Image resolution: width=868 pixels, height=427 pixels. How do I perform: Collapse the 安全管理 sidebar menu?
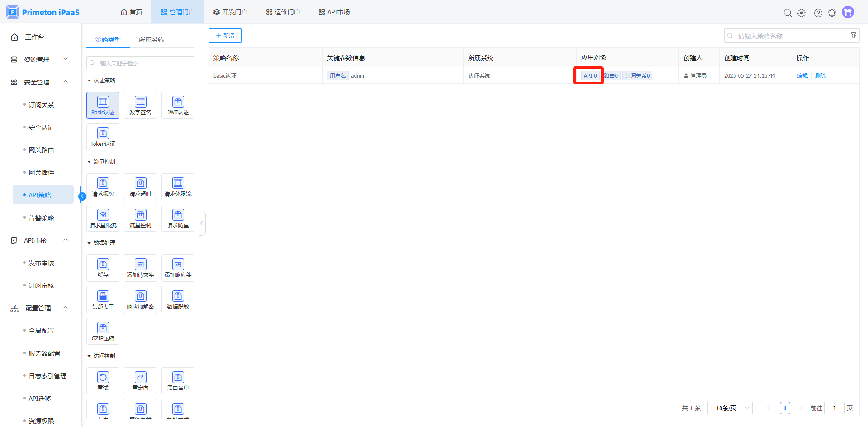tap(66, 82)
